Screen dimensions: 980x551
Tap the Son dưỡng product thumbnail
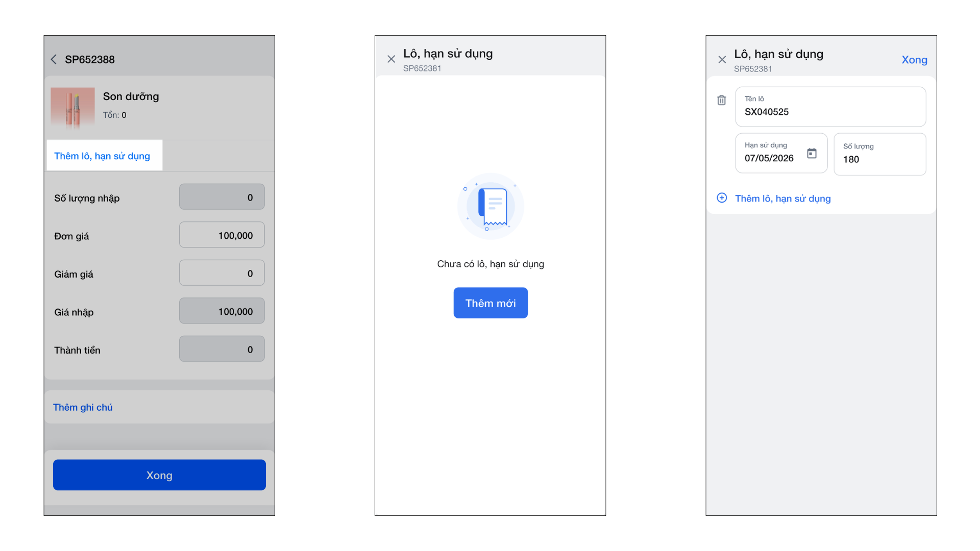[x=72, y=106]
